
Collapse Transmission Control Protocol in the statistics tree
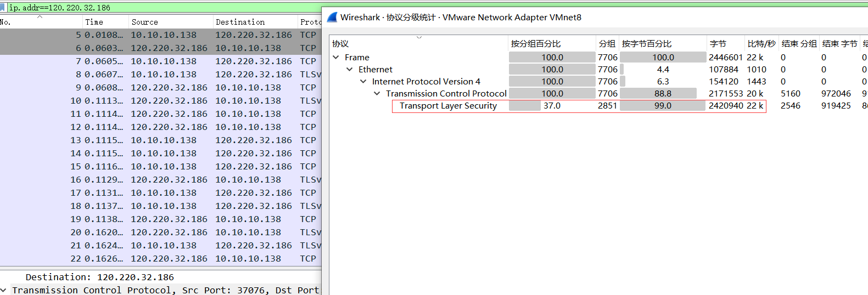(377, 94)
